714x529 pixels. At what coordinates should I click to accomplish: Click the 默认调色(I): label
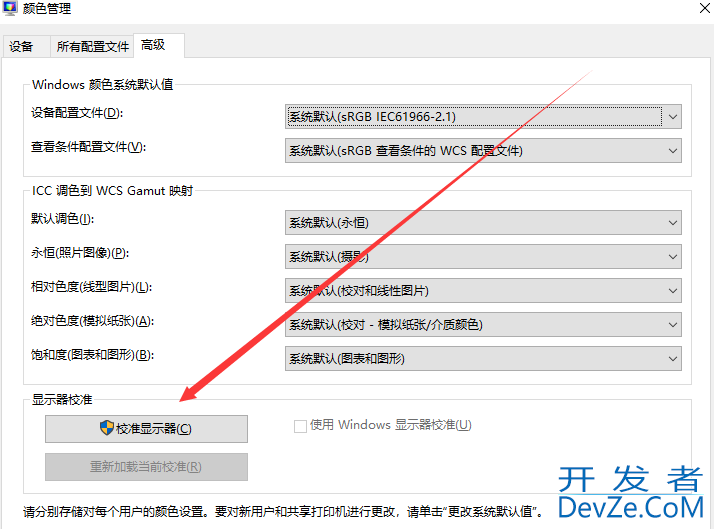(x=62, y=219)
